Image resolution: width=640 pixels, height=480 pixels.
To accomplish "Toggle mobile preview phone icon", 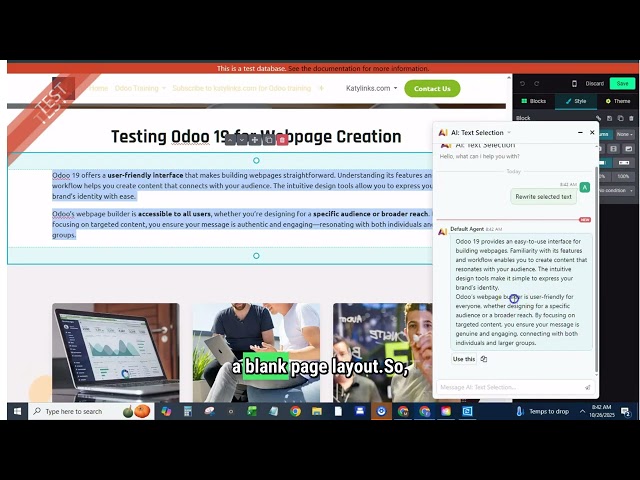I will point(574,84).
